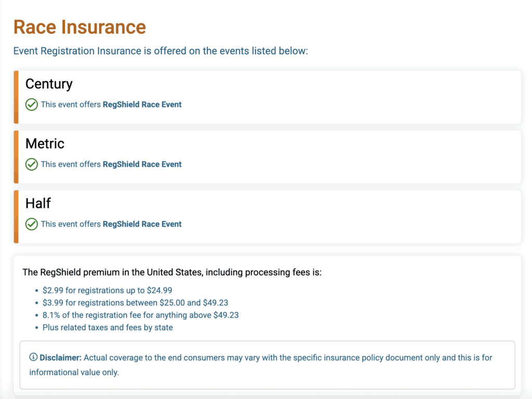
Task: Click the 8.1% registration fee bullet
Action: click(x=140, y=315)
